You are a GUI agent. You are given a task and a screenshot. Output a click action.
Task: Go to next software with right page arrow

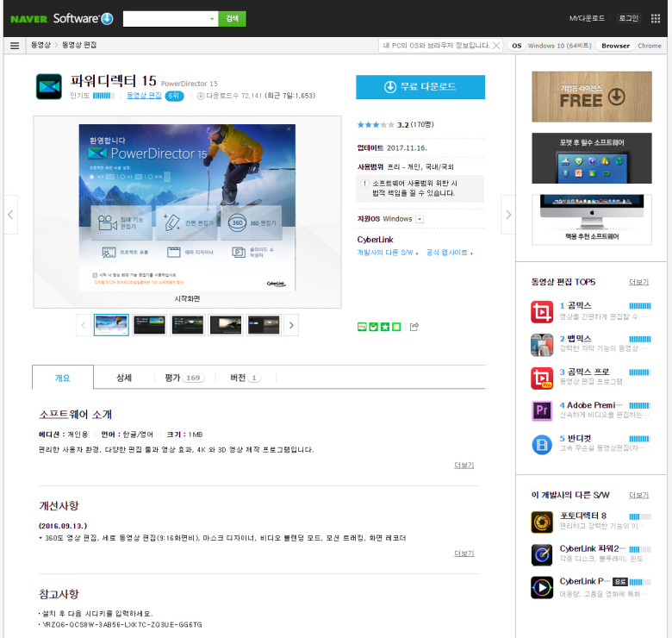coord(508,215)
